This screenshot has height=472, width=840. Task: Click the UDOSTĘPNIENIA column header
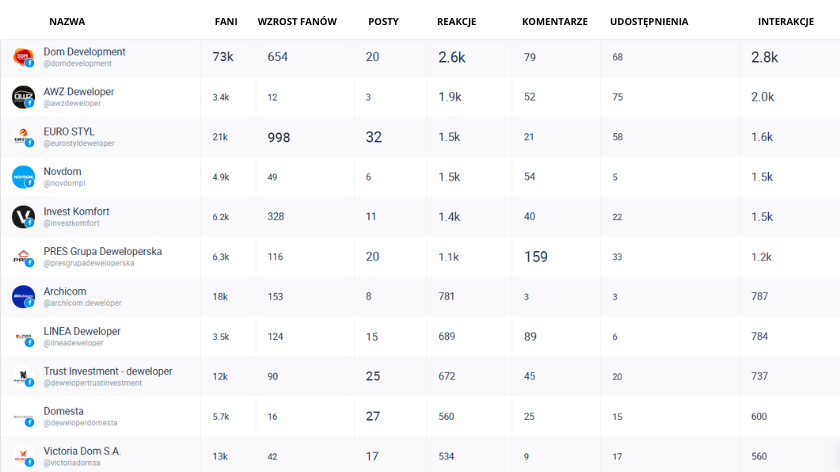click(649, 21)
